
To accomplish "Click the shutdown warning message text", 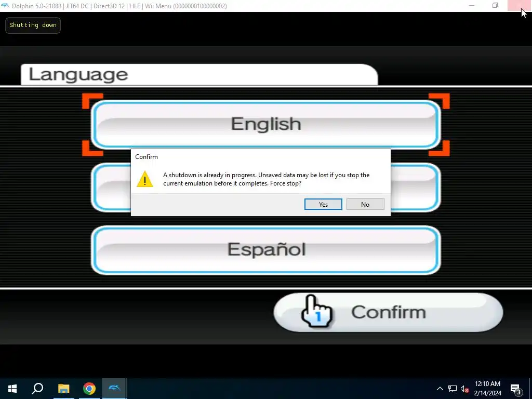I will pos(267,179).
